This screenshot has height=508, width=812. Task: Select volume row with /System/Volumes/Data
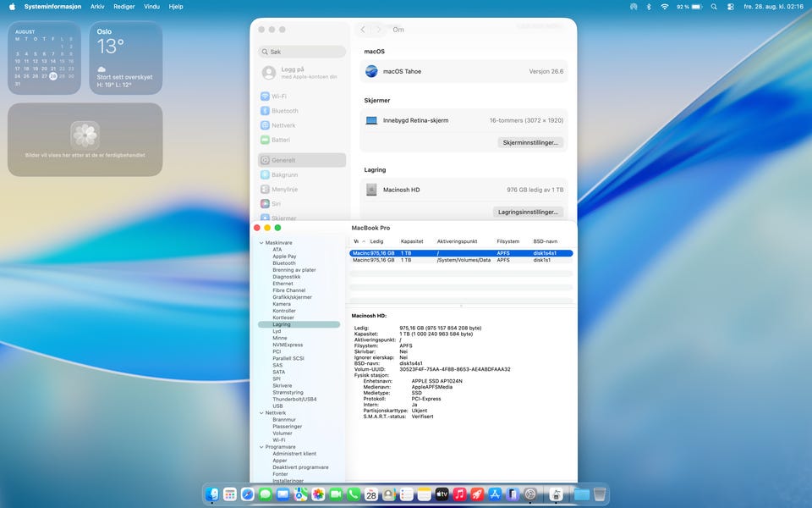tap(462, 260)
